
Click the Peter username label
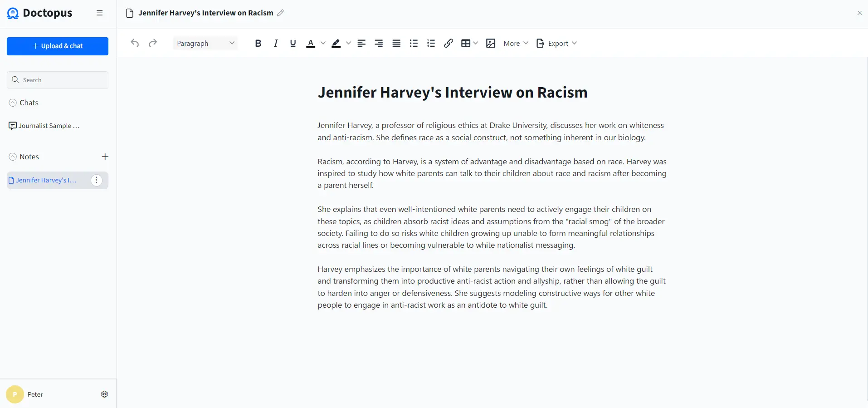35,394
